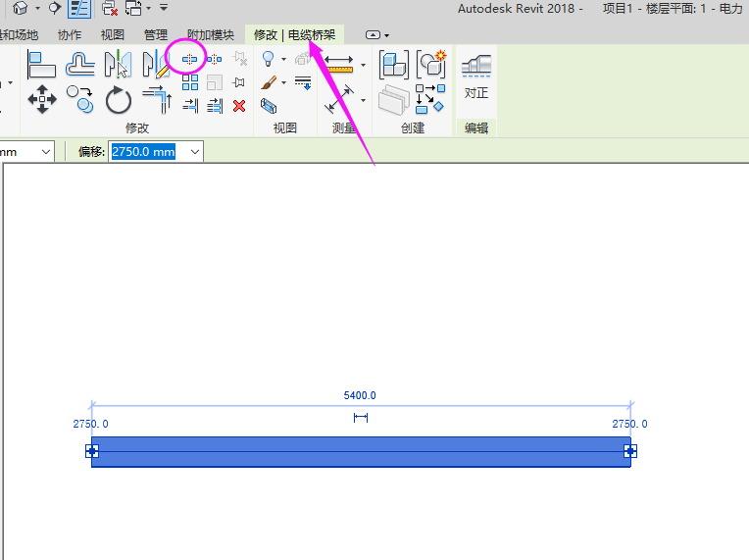
Task: Click the 修改 panel label
Action: [137, 128]
